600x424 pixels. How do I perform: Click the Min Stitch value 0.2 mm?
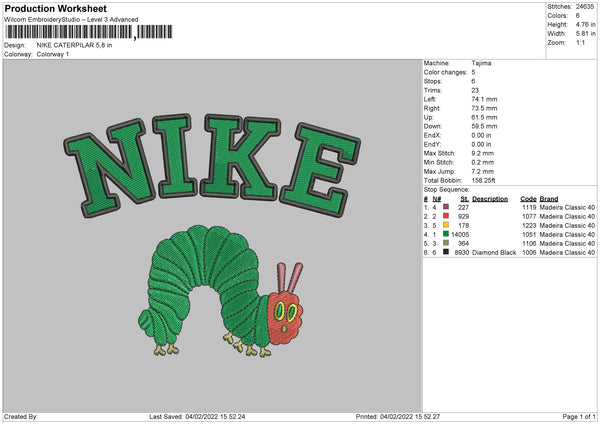(483, 162)
